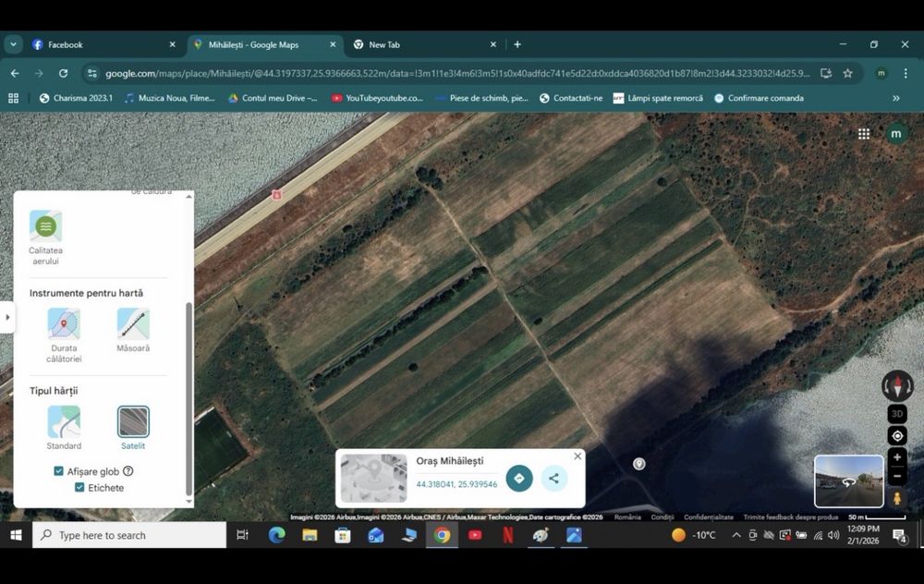
Task: Open Piese de schimb bookmark
Action: 481,99
